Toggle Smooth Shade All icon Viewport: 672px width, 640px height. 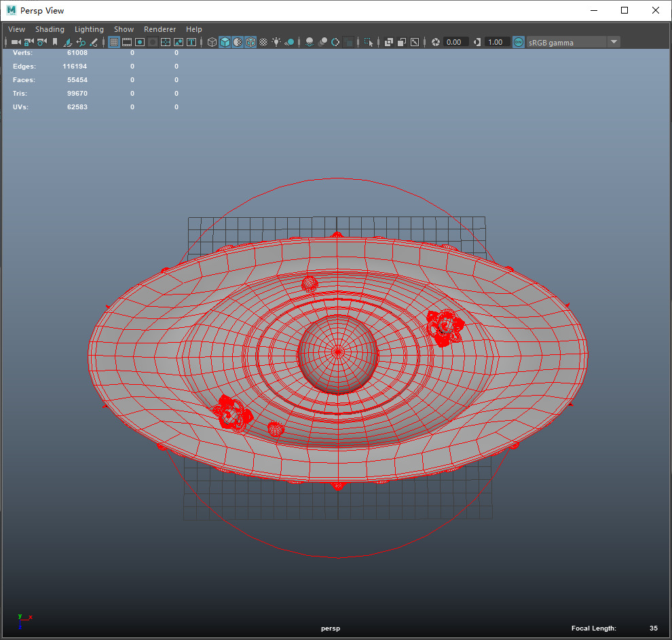point(225,42)
